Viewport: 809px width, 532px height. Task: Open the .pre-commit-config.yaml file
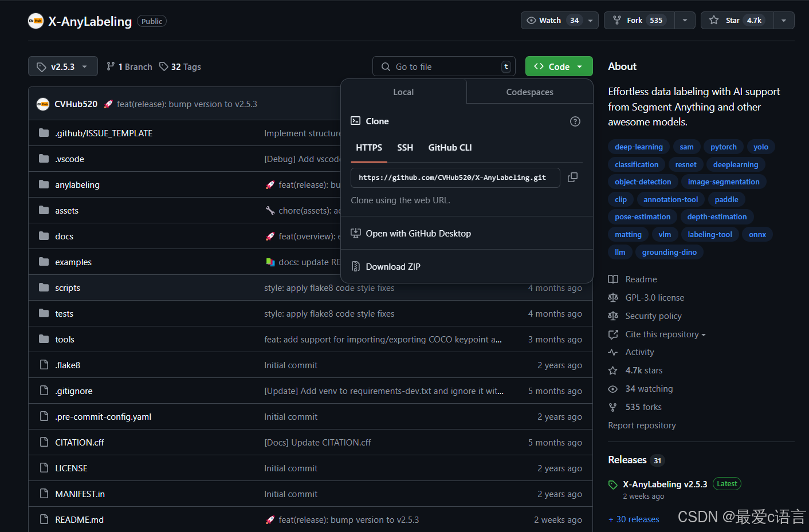103,417
